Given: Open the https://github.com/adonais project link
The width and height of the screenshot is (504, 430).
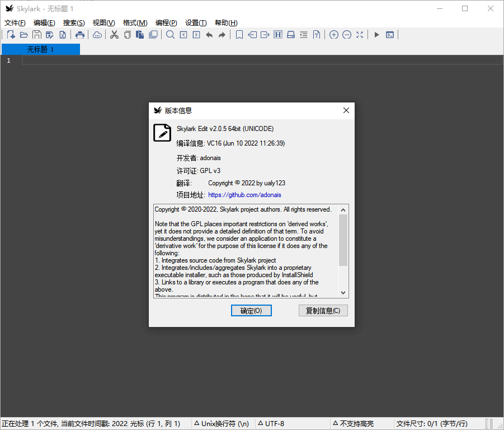Looking at the screenshot, I should 244,195.
